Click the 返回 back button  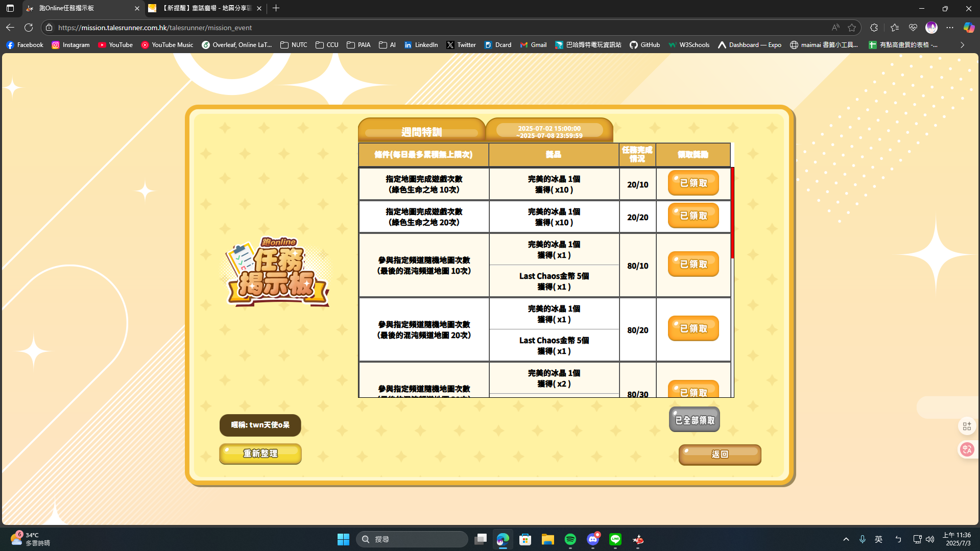pos(720,454)
